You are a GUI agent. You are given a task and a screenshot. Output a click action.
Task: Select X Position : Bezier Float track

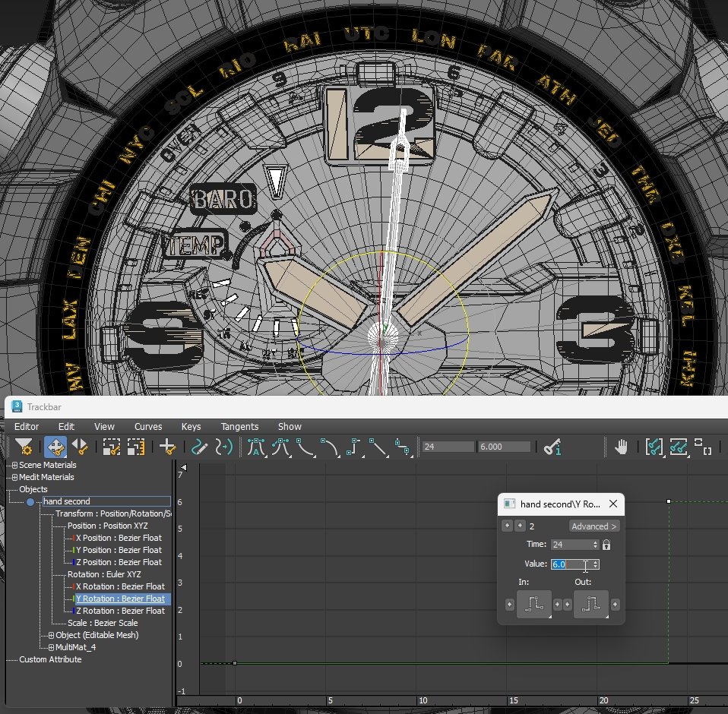[x=119, y=538]
